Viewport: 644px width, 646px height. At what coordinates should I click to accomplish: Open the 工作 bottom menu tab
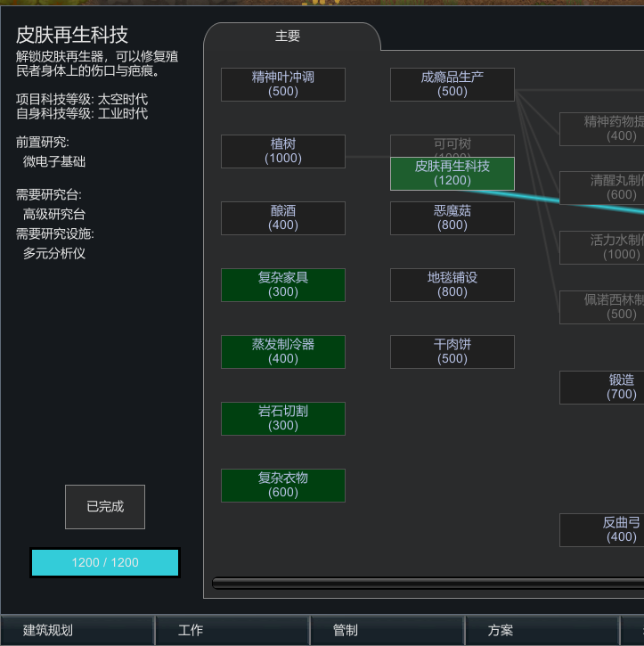click(x=232, y=630)
